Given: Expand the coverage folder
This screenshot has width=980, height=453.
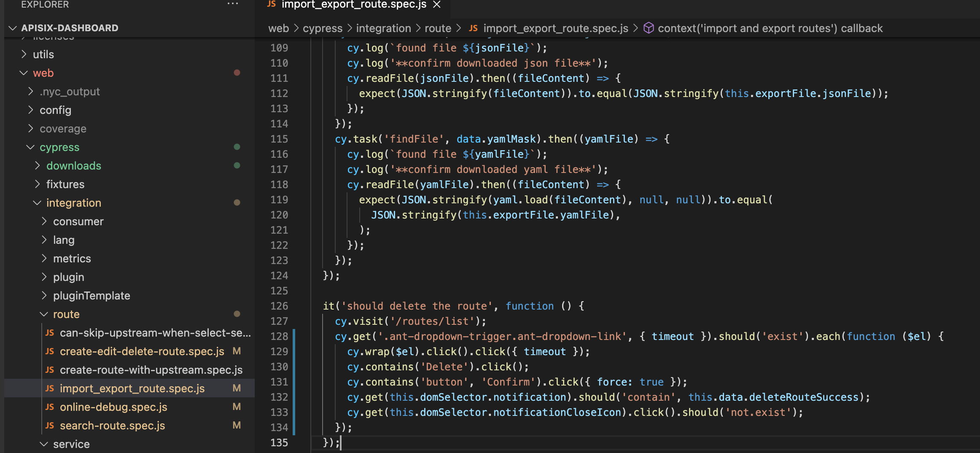Looking at the screenshot, I should pyautogui.click(x=31, y=129).
